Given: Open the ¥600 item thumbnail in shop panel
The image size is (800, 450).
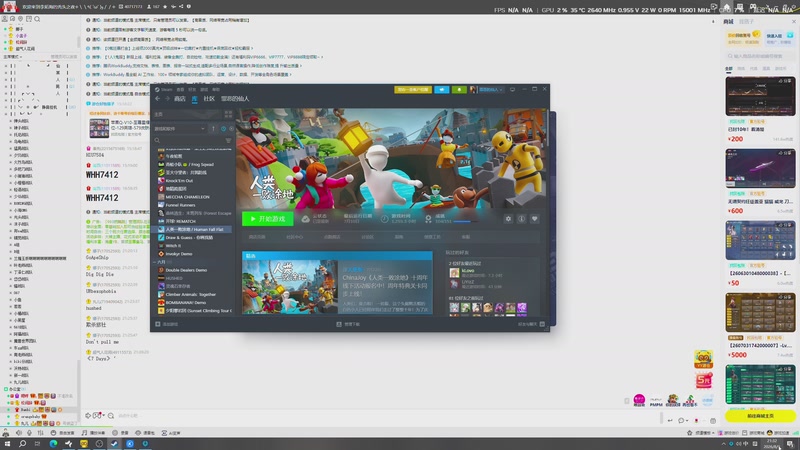Looking at the screenshot, I should (x=760, y=168).
